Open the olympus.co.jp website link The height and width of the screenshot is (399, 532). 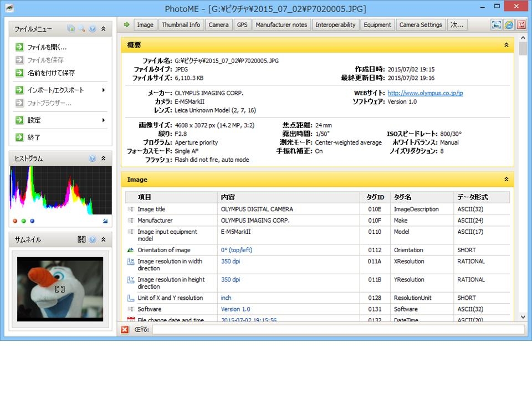tap(425, 93)
